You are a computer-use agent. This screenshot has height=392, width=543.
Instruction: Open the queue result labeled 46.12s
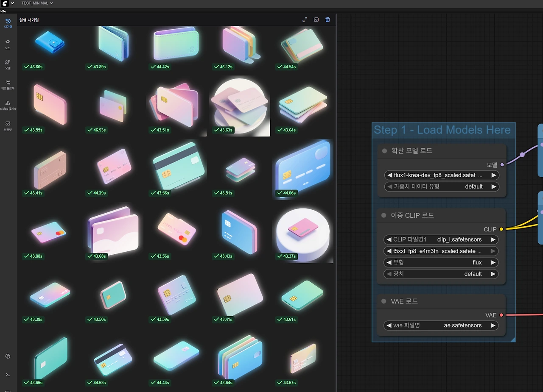239,48
